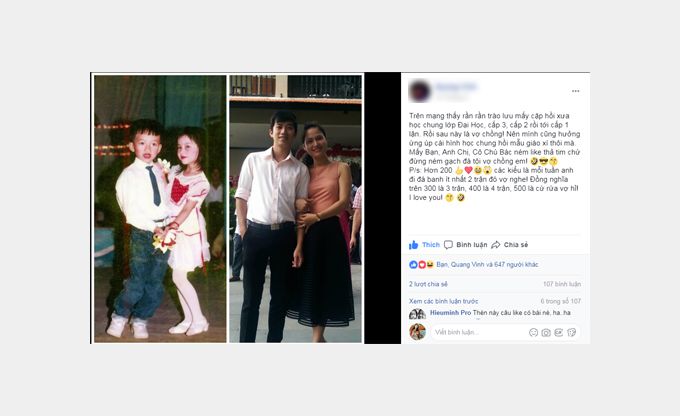Open the 107 bình luận comments count
The height and width of the screenshot is (416, 680).
tap(562, 284)
